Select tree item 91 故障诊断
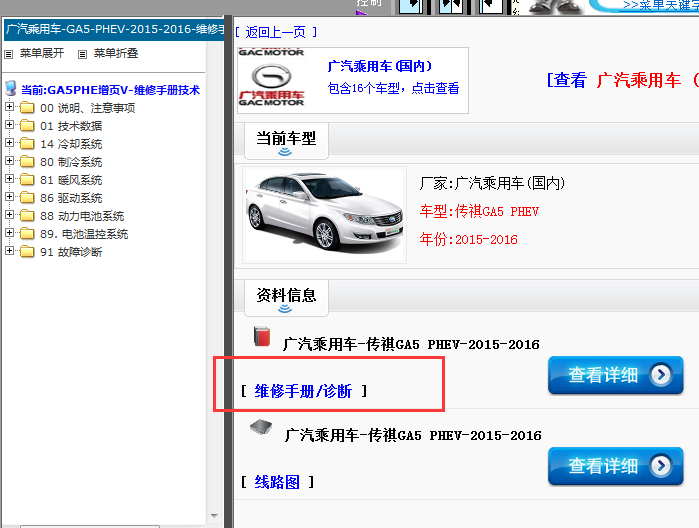Image resolution: width=699 pixels, height=528 pixels. 71,252
